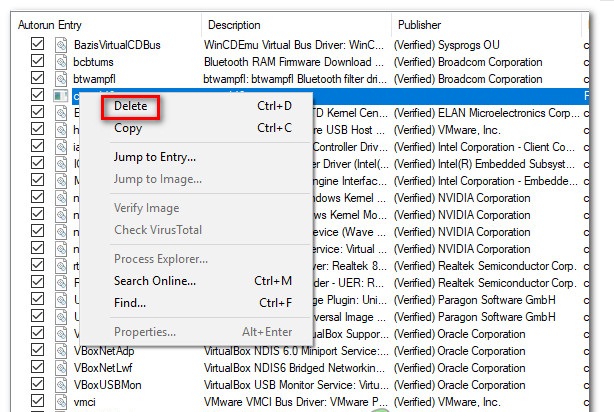Click the file icon in the 'ver: Realtek 8...' row
Screen dimensions: 614x412
[61, 266]
